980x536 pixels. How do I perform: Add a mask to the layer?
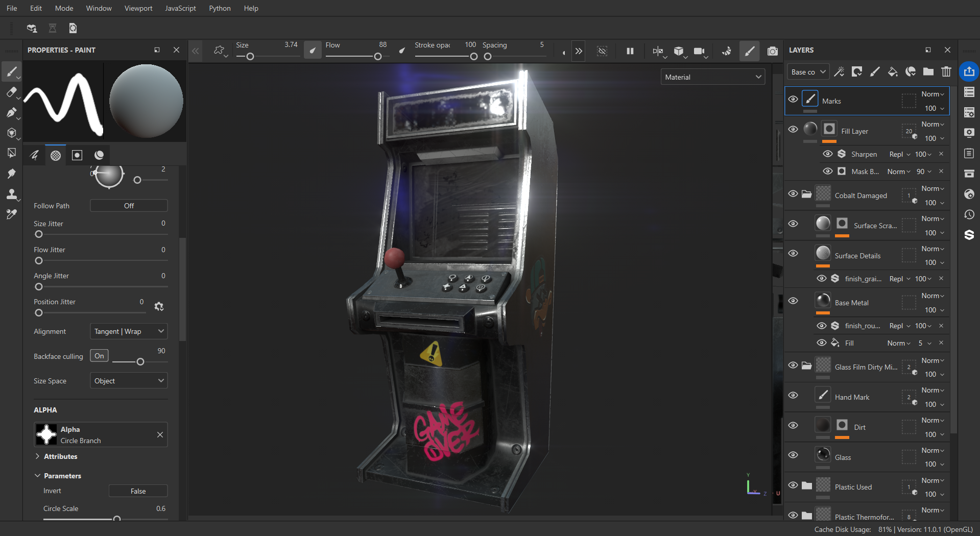click(x=857, y=72)
